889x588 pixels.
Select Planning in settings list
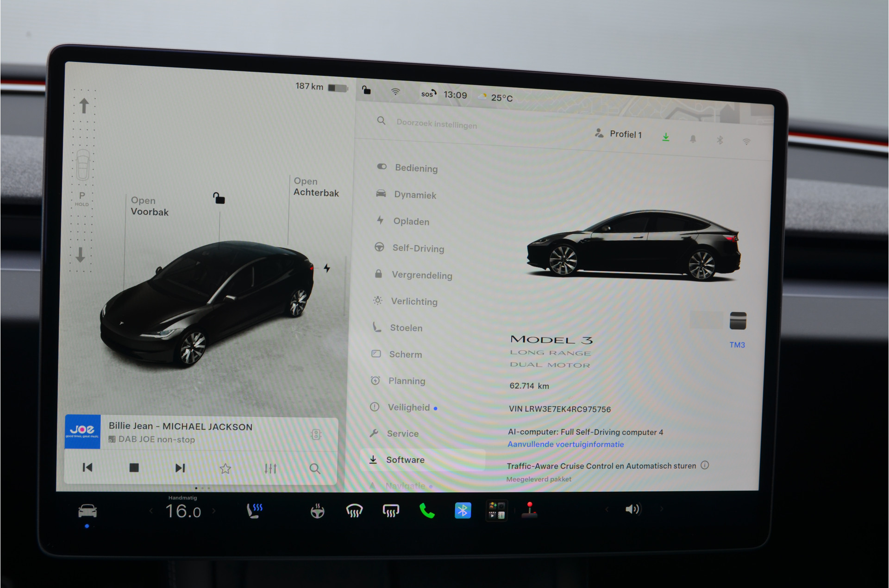click(398, 381)
